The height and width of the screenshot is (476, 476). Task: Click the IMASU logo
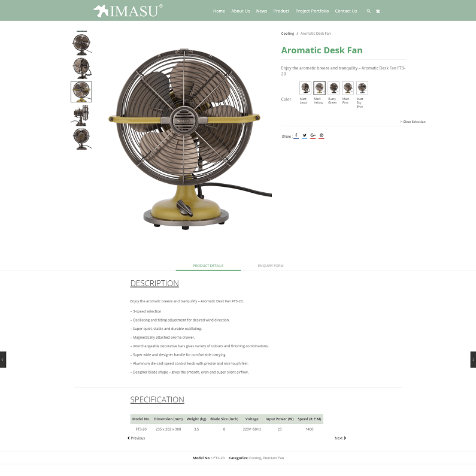tap(128, 11)
